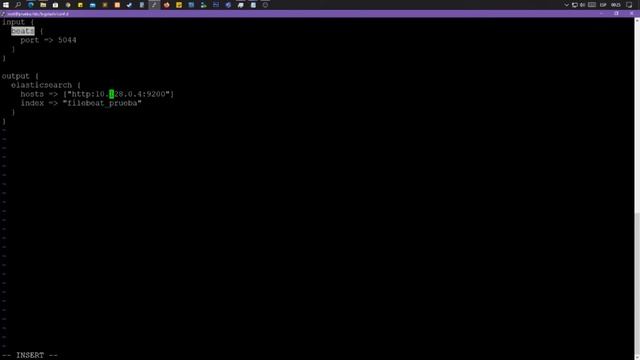Click the terminal vertical scrollbar thumb
Viewport: 640px width, 360px height.
pyautogui.click(x=637, y=282)
